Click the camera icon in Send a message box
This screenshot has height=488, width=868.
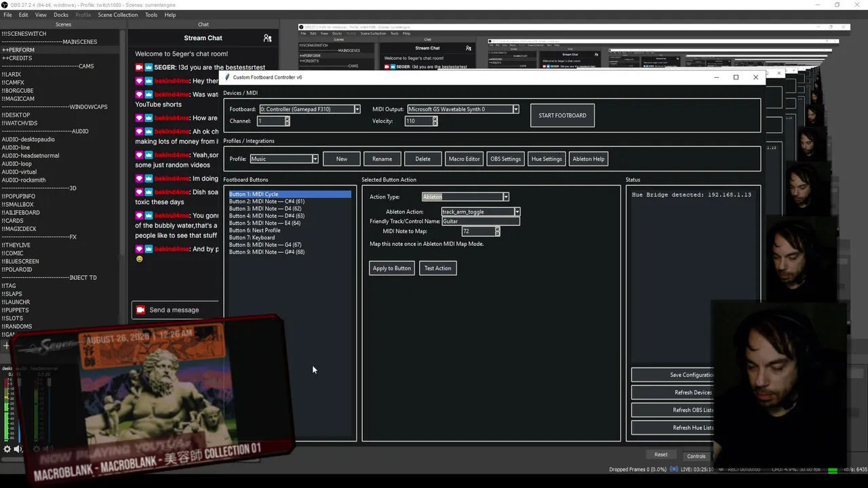tap(140, 310)
